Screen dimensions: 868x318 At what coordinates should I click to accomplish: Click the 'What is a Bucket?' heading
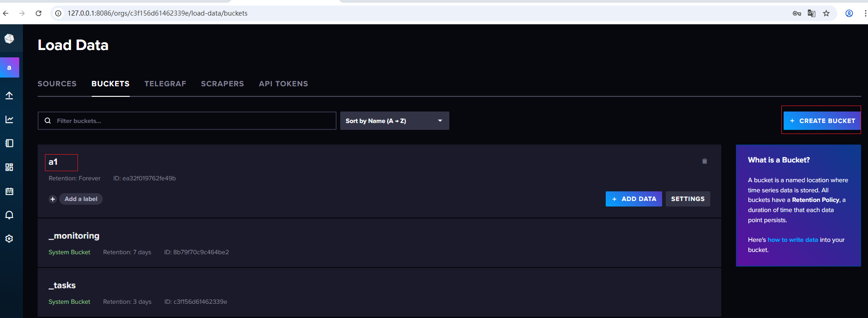[779, 160]
